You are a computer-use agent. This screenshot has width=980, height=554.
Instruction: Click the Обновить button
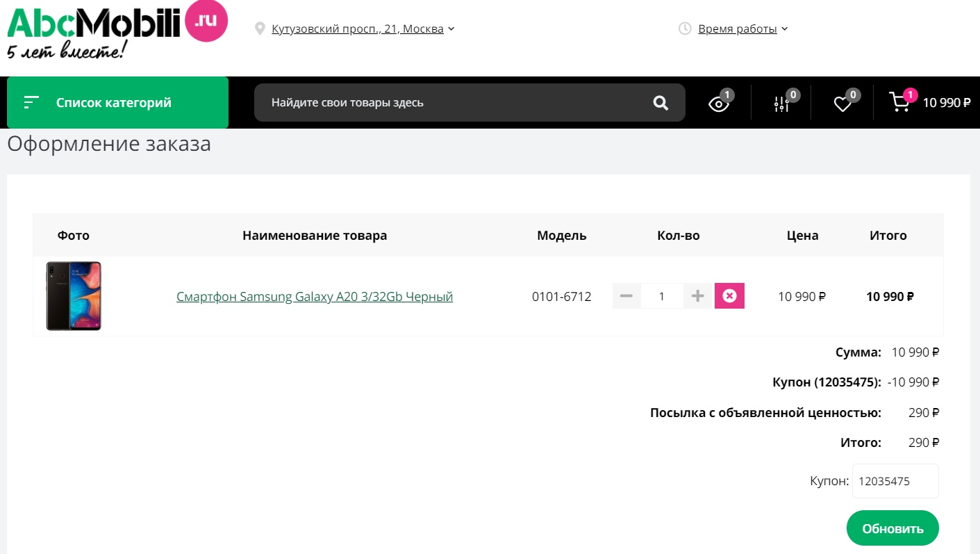(x=892, y=528)
